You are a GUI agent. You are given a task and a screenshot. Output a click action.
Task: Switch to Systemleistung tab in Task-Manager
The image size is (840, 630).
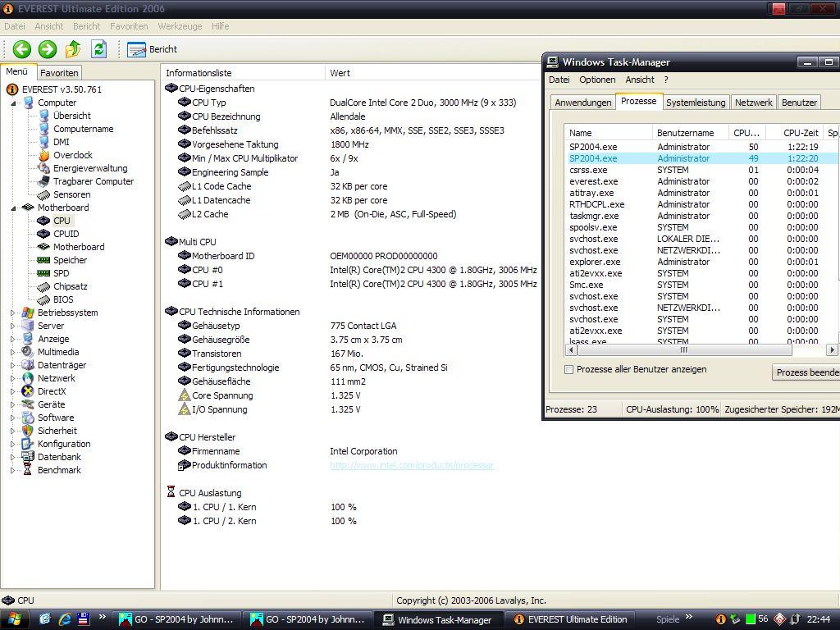pos(696,103)
